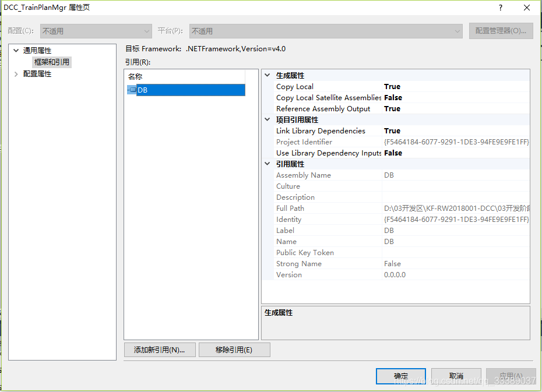Screen dimensions: 542x392
Task: Select the Label property row
Action: tap(402, 230)
